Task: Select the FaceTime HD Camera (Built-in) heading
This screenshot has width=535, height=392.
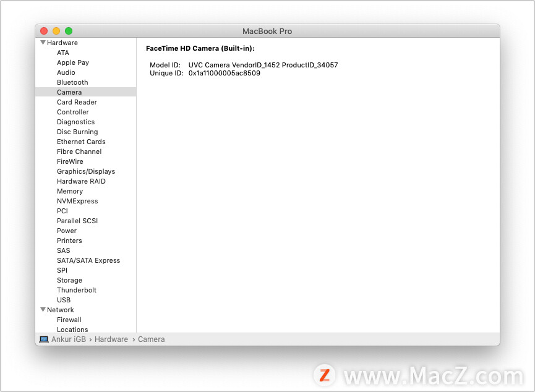Action: tap(200, 48)
